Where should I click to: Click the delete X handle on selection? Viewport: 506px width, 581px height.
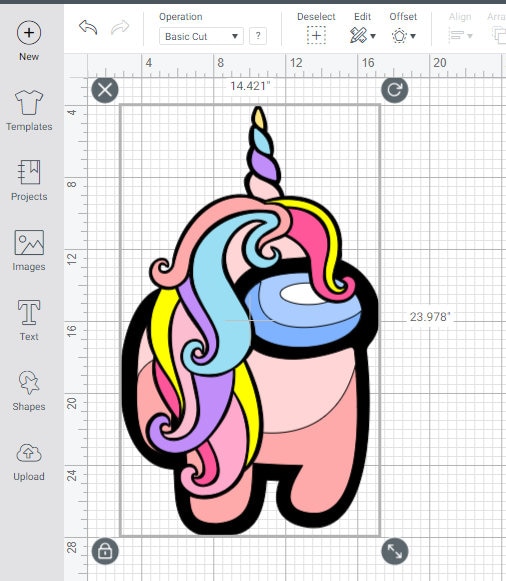coord(105,90)
